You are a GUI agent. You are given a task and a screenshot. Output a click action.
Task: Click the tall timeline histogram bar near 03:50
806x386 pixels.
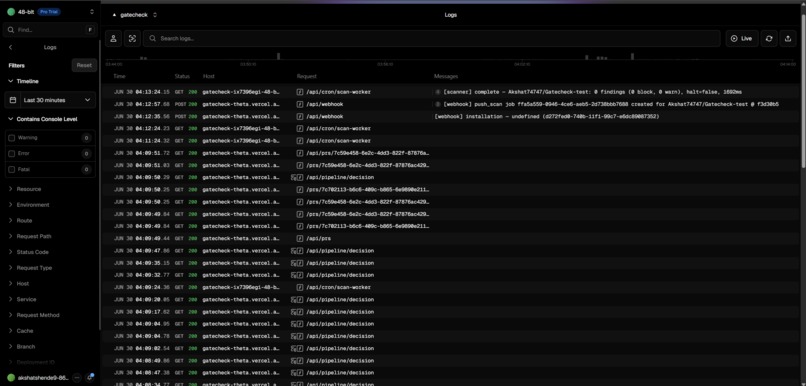coord(279,56)
